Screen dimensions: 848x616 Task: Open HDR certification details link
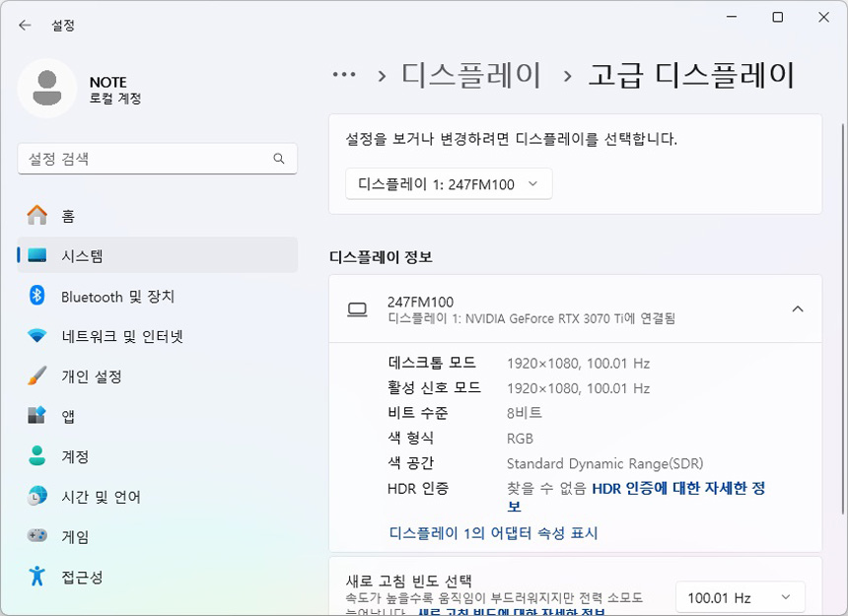[677, 488]
